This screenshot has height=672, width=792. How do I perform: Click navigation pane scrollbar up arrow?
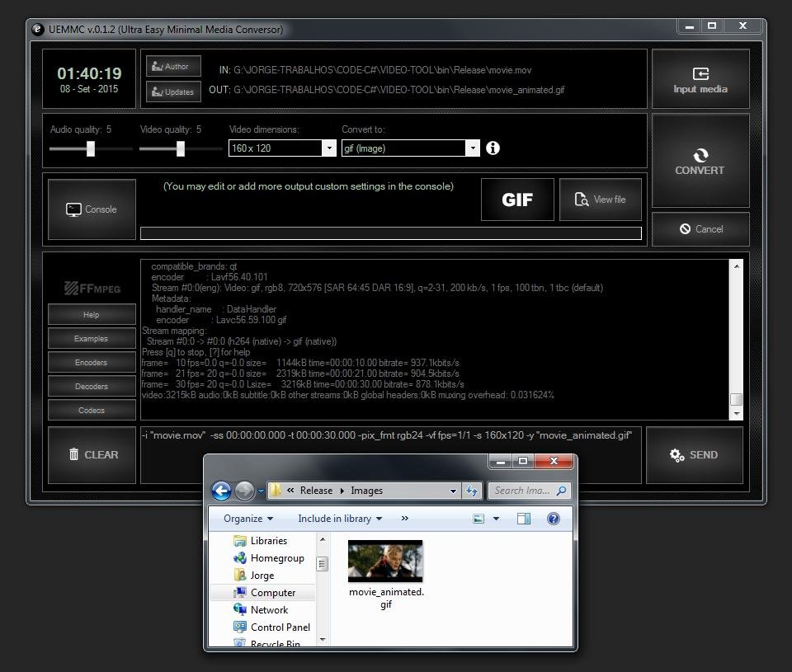[323, 540]
